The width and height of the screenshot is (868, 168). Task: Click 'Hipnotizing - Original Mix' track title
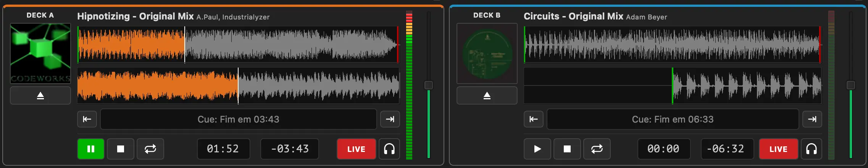pyautogui.click(x=136, y=16)
